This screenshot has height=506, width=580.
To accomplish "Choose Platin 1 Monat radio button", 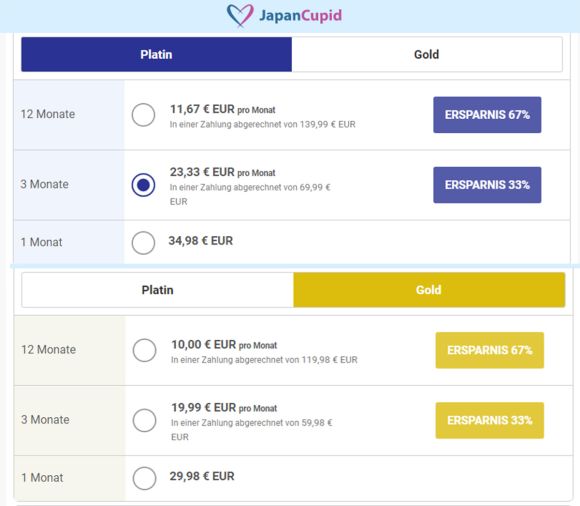I will (143, 243).
